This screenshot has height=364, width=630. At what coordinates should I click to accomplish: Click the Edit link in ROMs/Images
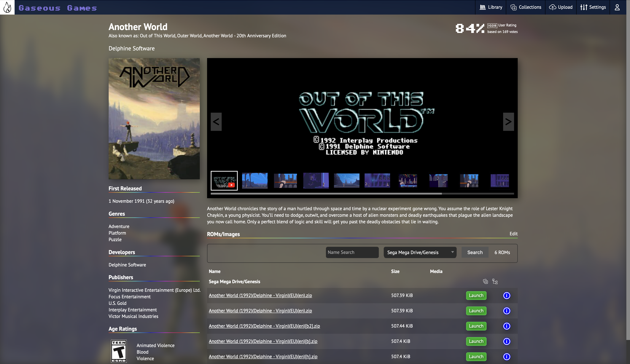tap(513, 234)
